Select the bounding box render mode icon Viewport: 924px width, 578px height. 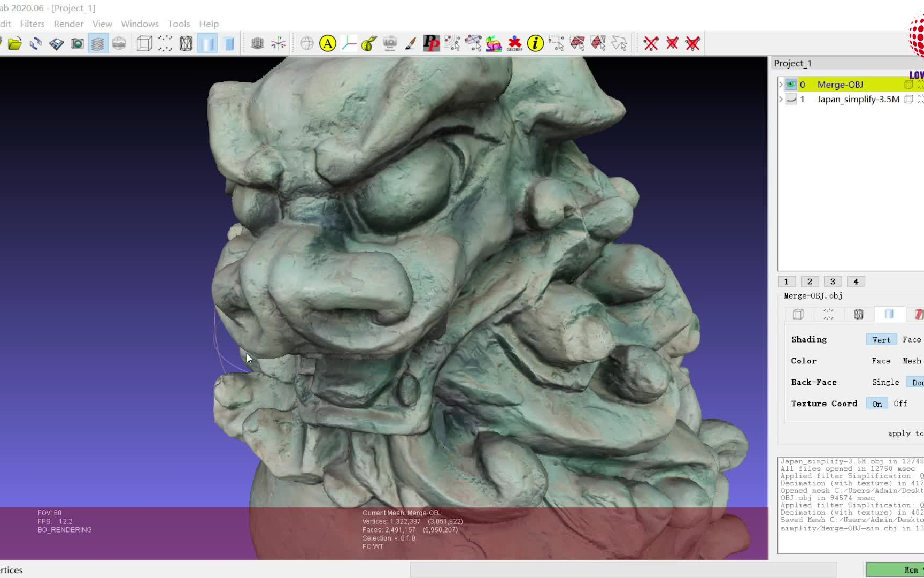[143, 43]
